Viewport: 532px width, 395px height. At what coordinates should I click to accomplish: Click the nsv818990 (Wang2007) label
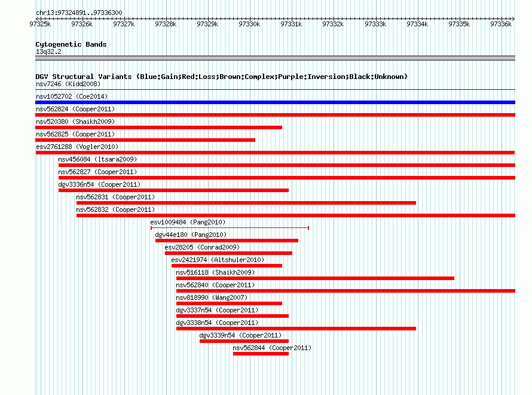click(212, 297)
